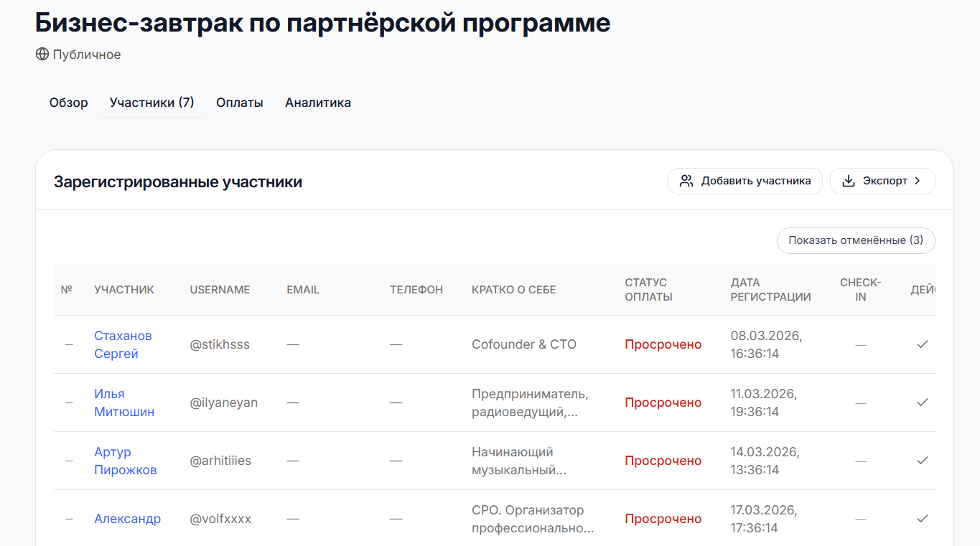Click bio text starting СРО. Организатор
Image resolution: width=980 pixels, height=546 pixels.
tap(533, 519)
